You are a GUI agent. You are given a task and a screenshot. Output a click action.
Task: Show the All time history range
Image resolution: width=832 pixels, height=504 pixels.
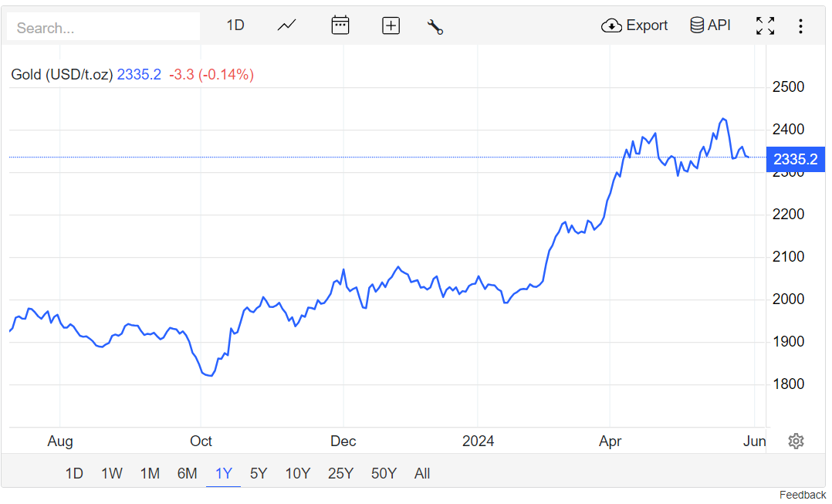[x=422, y=473]
